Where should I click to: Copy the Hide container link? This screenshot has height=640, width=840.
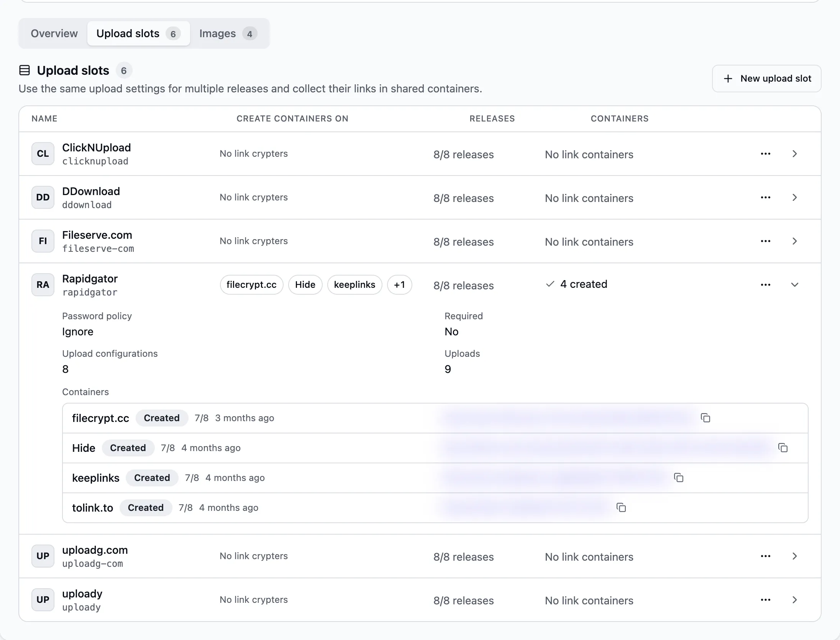(x=783, y=448)
